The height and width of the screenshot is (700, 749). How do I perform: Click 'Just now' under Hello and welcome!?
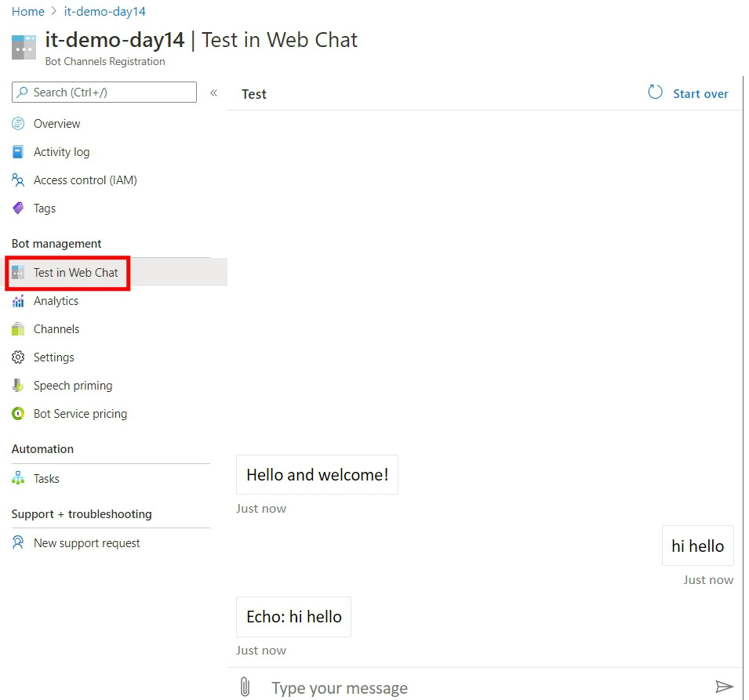tap(261, 509)
